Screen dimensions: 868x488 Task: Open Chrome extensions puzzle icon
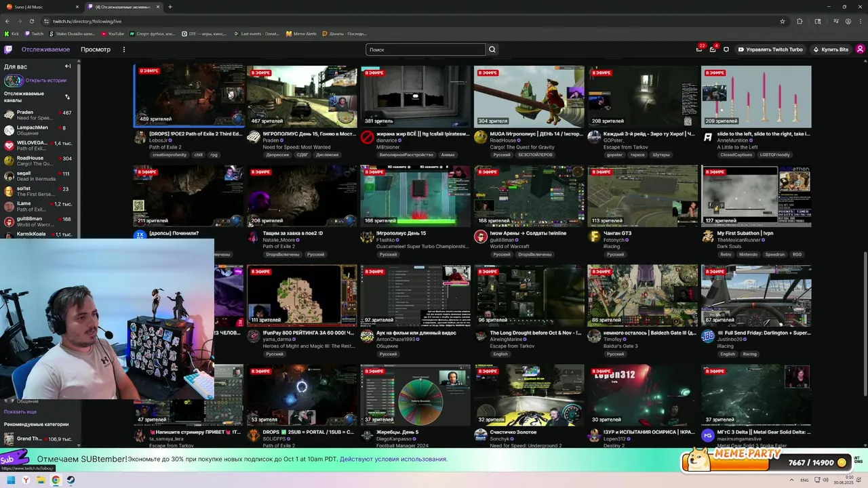(x=800, y=22)
